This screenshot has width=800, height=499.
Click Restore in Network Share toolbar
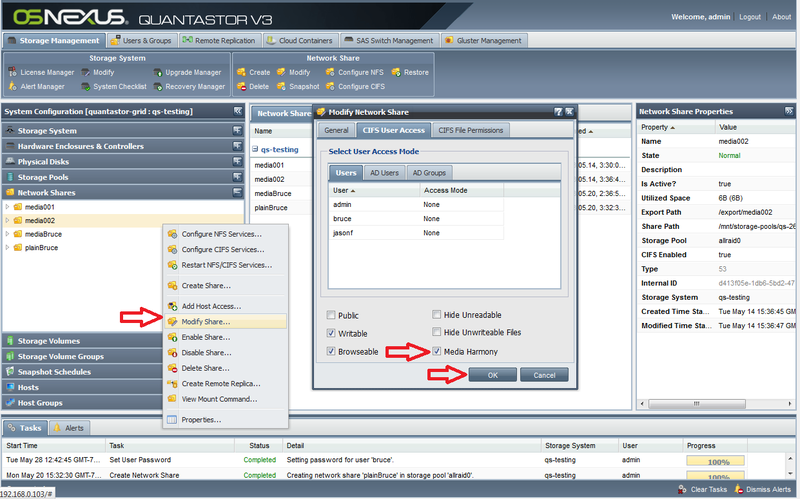point(410,72)
